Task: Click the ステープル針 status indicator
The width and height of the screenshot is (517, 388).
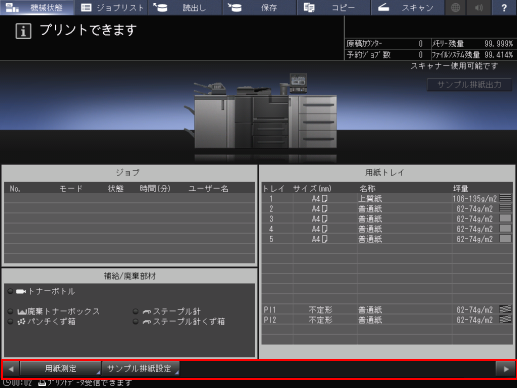Action: 135,311
